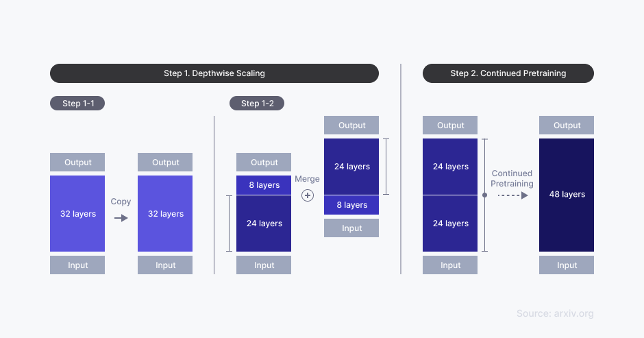Click the leftmost Input box under Step 1-1
Viewport: 644px width, 338px height.
(77, 265)
